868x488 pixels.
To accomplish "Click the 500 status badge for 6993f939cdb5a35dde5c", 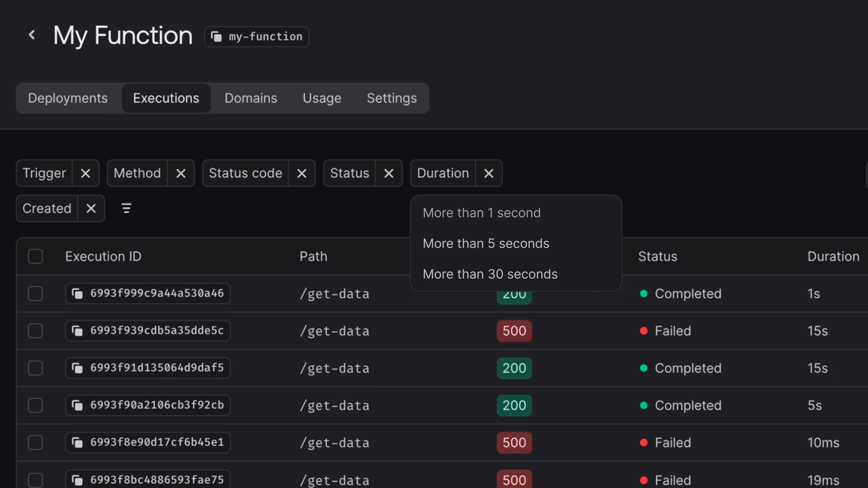I will point(514,331).
